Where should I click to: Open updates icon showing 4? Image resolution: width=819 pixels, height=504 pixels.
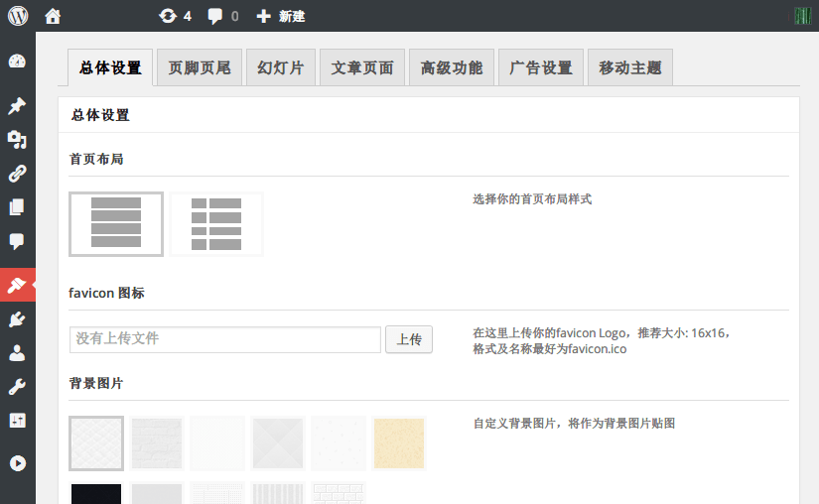pyautogui.click(x=176, y=16)
